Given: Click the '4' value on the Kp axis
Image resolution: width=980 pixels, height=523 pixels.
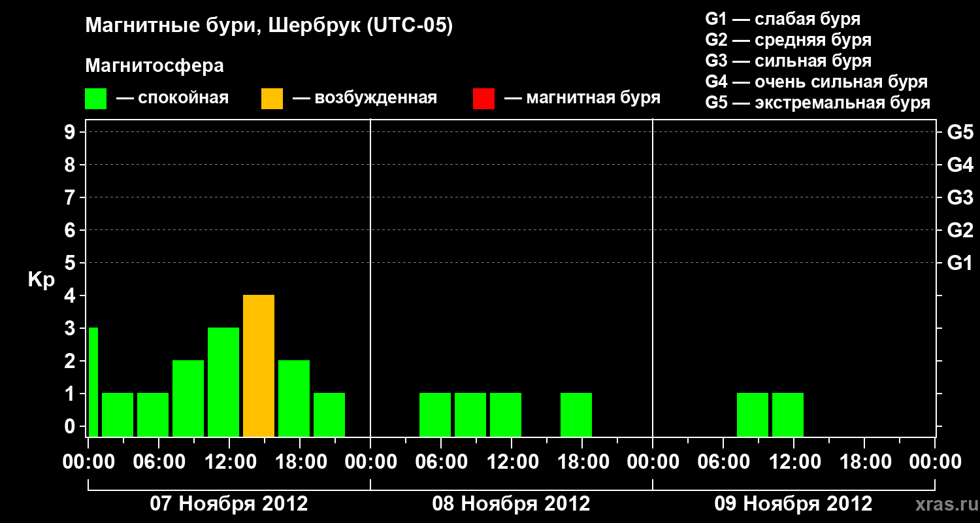Looking at the screenshot, I should tap(71, 295).
